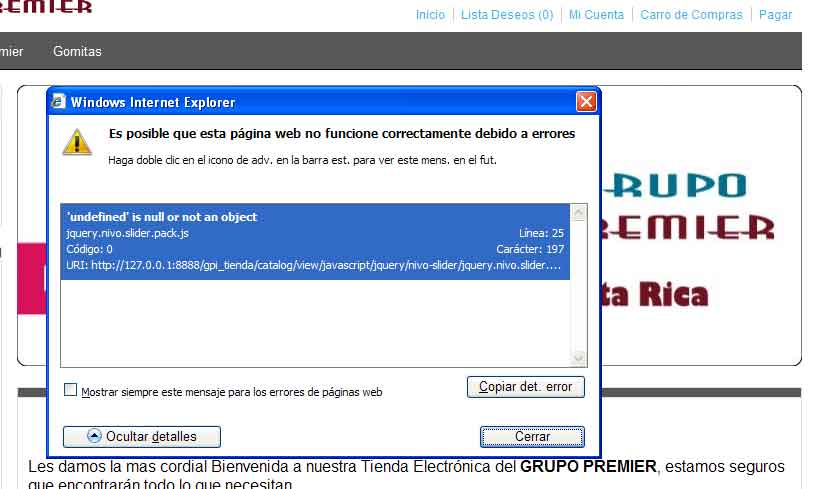Viewport: 832px width, 489px height.
Task: Open Carro de Compras link
Action: (x=691, y=15)
